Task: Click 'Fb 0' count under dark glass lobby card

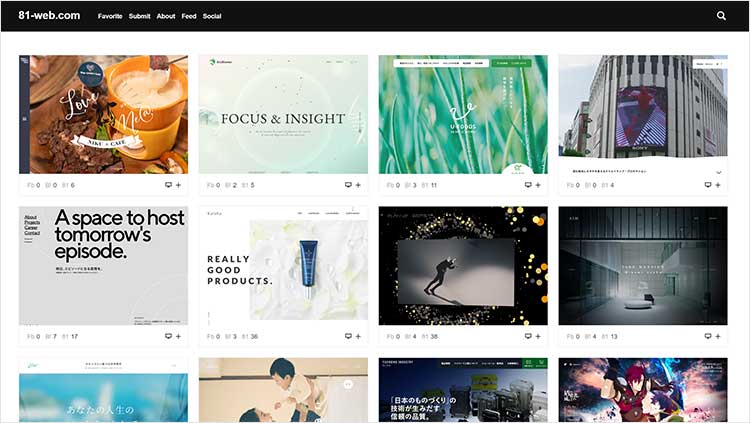Action: point(573,337)
